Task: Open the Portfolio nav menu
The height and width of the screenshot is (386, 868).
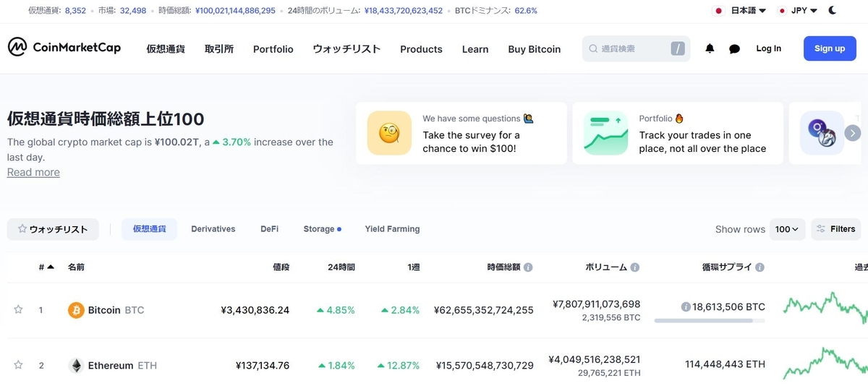Action: pyautogui.click(x=273, y=49)
